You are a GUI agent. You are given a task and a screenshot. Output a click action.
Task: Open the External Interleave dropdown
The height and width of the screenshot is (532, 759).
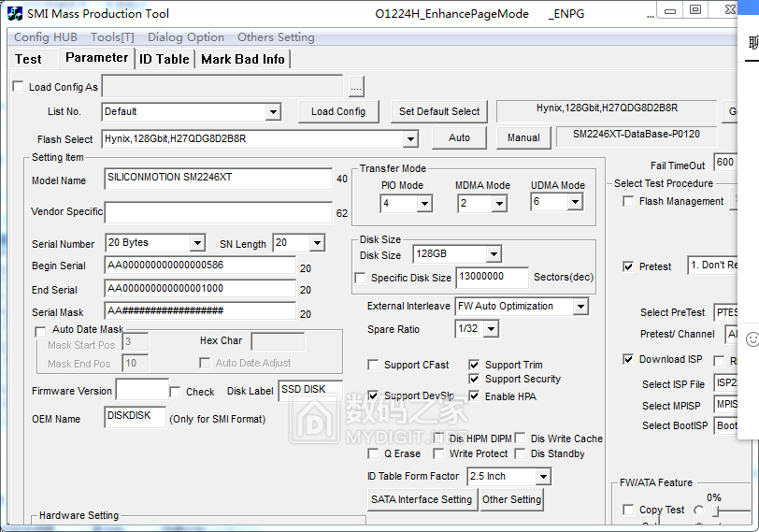(580, 307)
